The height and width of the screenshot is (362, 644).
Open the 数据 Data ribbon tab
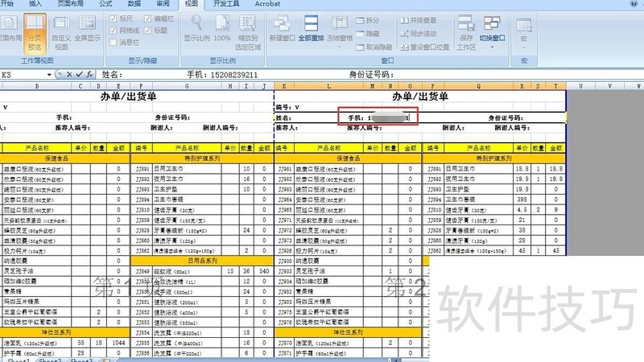(x=134, y=4)
